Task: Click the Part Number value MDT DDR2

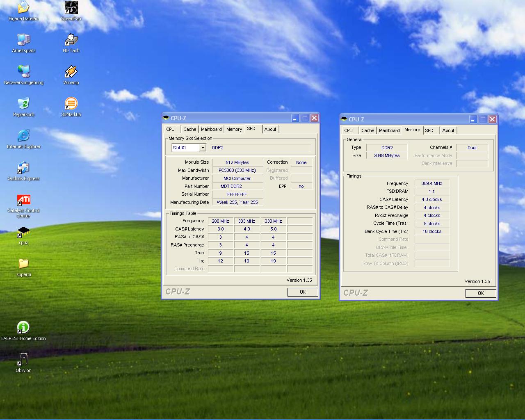Action: 237,186
